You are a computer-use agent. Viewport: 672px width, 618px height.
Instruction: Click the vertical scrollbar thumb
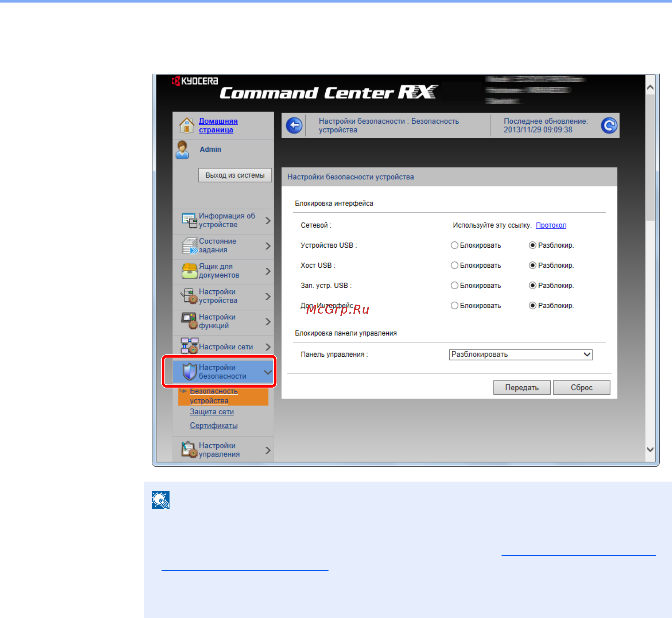[x=650, y=158]
